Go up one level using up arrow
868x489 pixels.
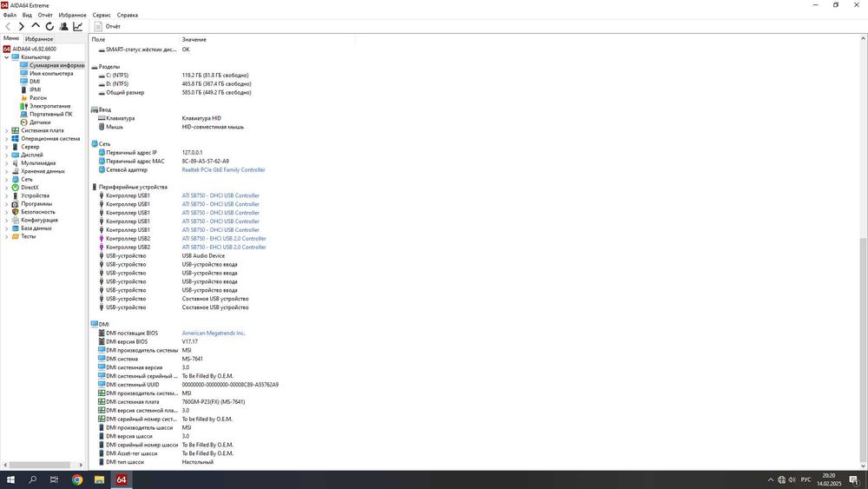pyautogui.click(x=36, y=25)
